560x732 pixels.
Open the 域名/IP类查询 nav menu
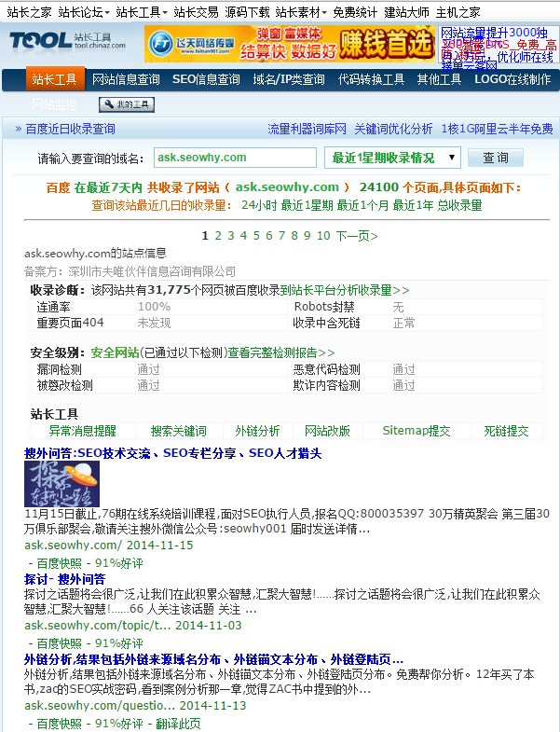(x=289, y=79)
